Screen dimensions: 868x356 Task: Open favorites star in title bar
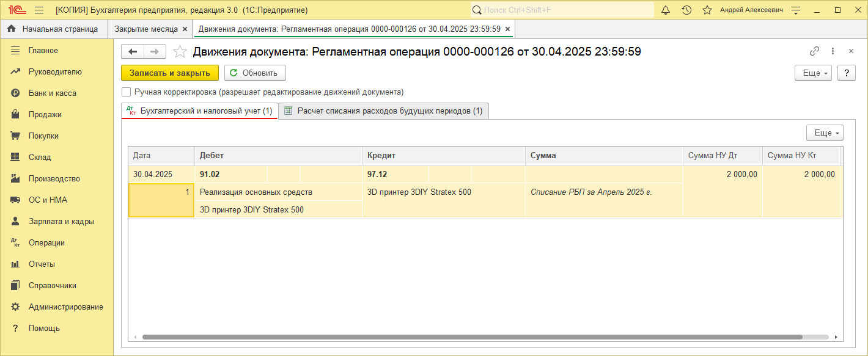(707, 10)
